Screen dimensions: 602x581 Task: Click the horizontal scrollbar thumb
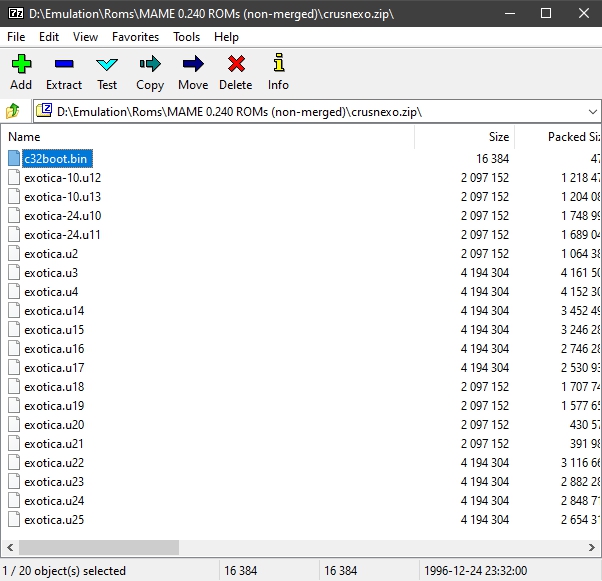tap(99, 547)
